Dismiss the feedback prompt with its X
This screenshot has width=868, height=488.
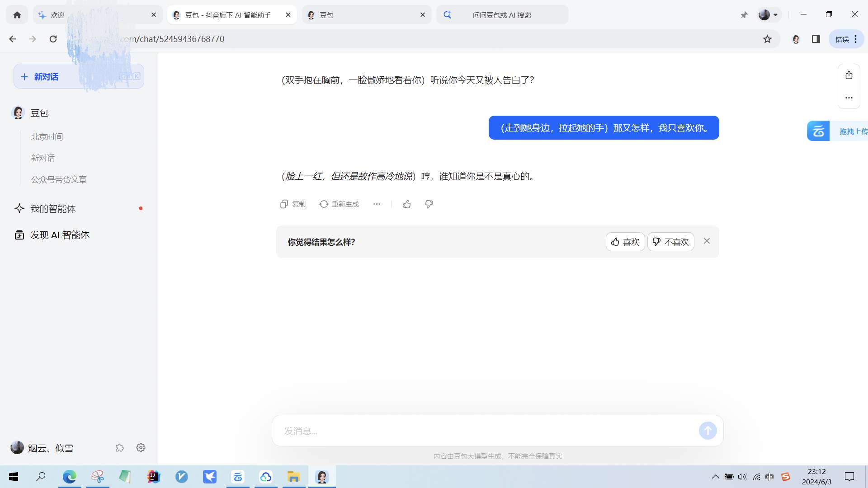(707, 241)
